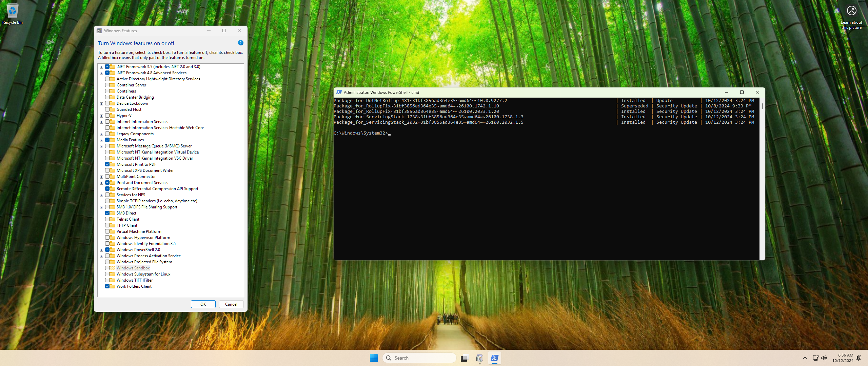Uncheck the SMB Direct checkbox

pyautogui.click(x=107, y=213)
